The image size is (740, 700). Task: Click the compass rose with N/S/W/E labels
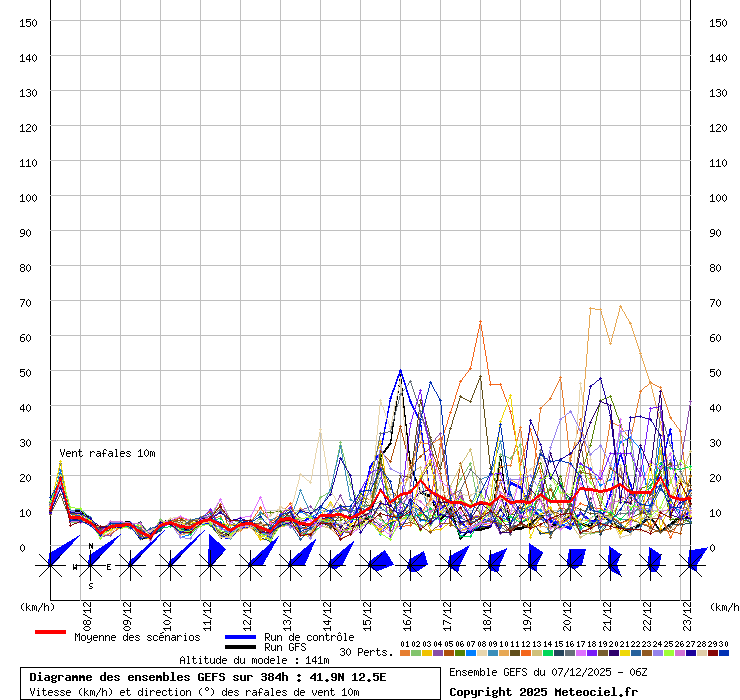(90, 566)
